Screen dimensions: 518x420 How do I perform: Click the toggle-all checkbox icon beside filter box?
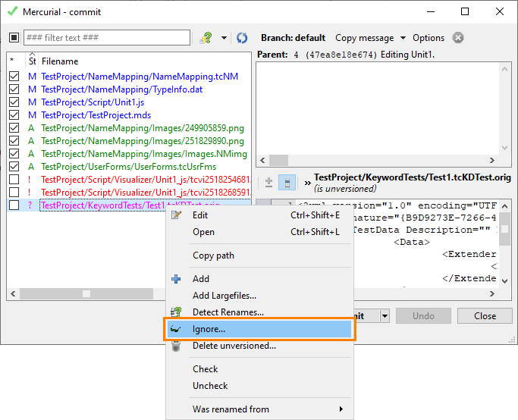click(x=14, y=38)
